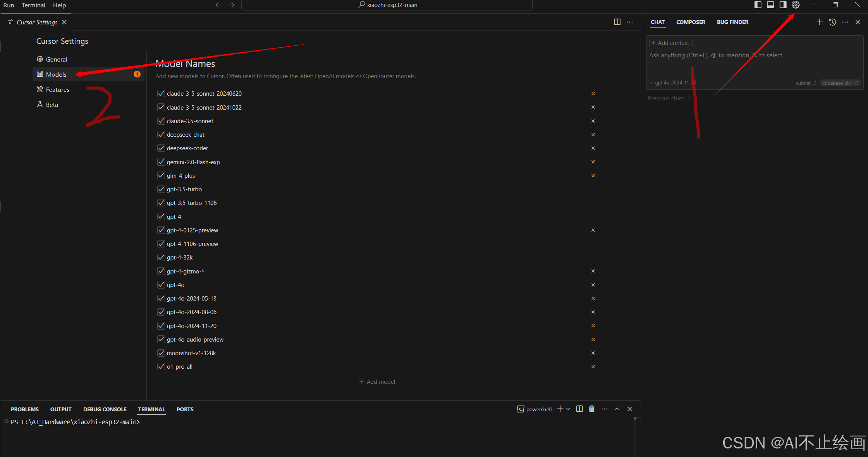This screenshot has width=868, height=457.
Task: Toggle primary sidebar layout icon
Action: pos(758,5)
